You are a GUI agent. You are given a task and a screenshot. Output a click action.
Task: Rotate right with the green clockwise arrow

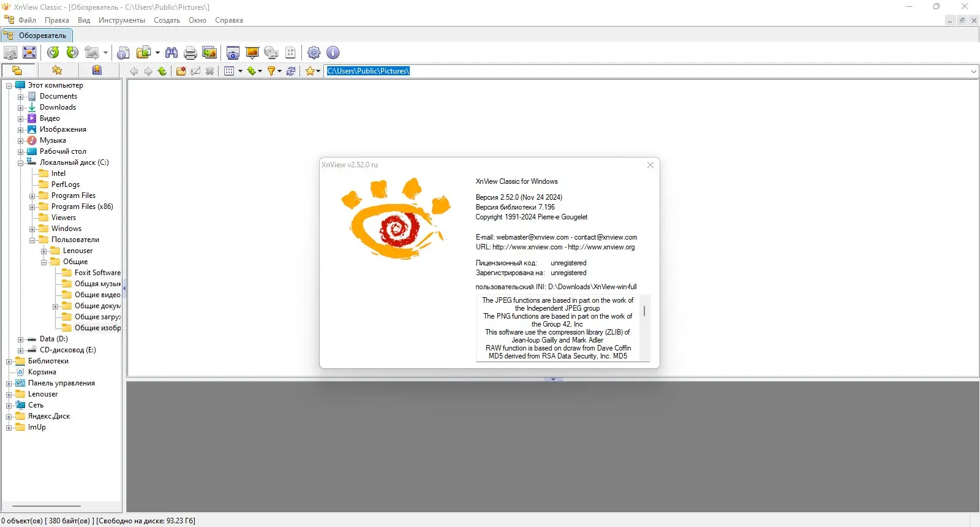coord(72,53)
